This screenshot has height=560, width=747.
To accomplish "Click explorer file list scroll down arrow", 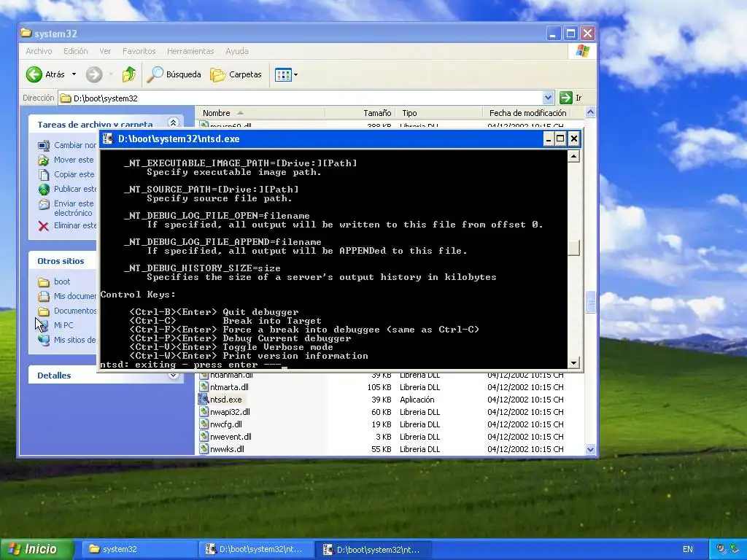I will [590, 449].
